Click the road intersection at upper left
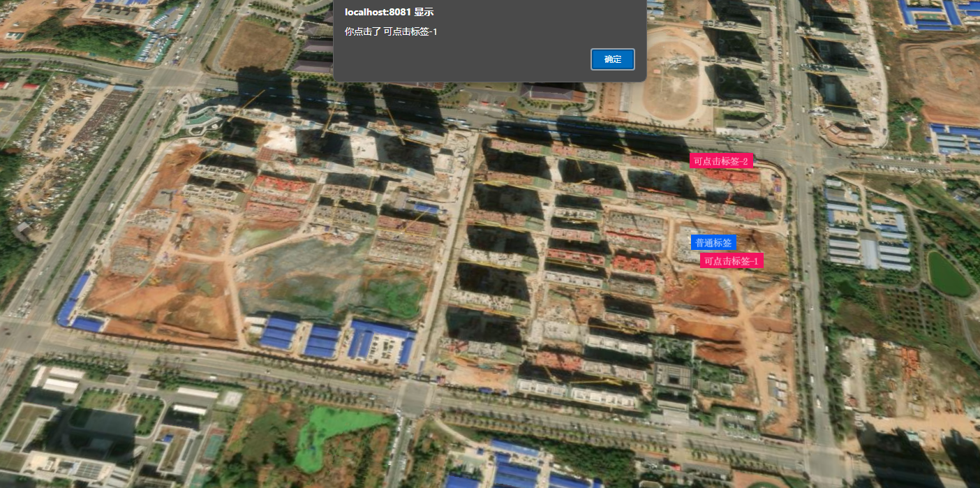The height and width of the screenshot is (488, 980). tap(168, 77)
